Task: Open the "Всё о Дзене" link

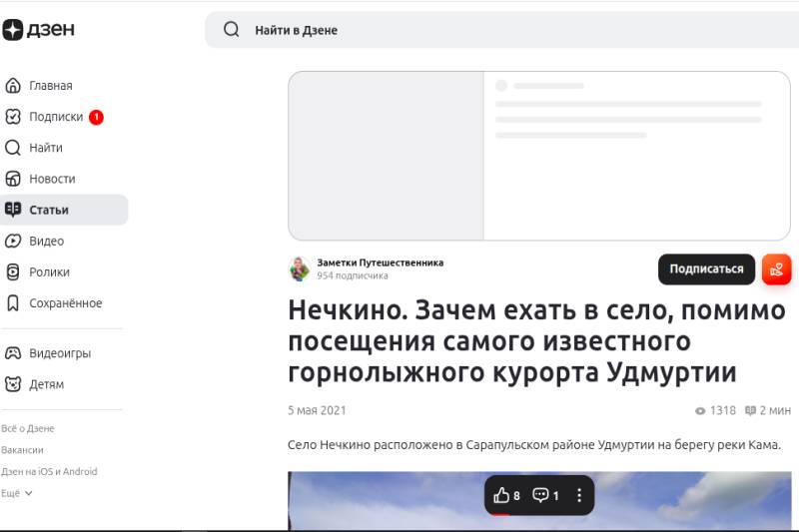Action: tap(28, 428)
